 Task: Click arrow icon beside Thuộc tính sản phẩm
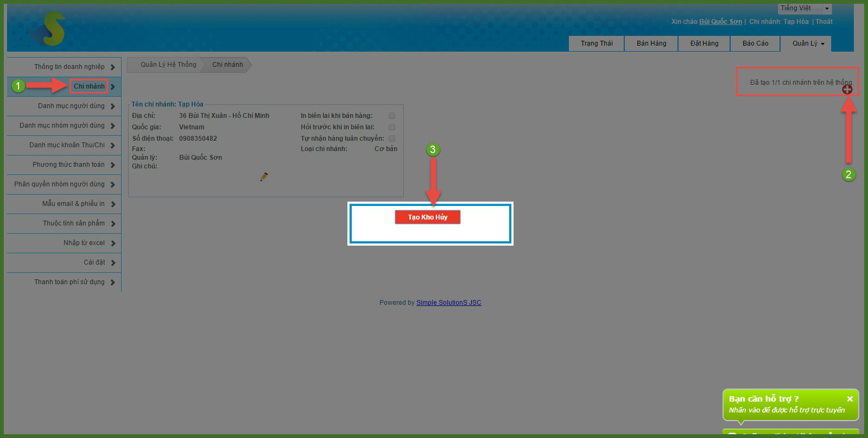(x=113, y=224)
